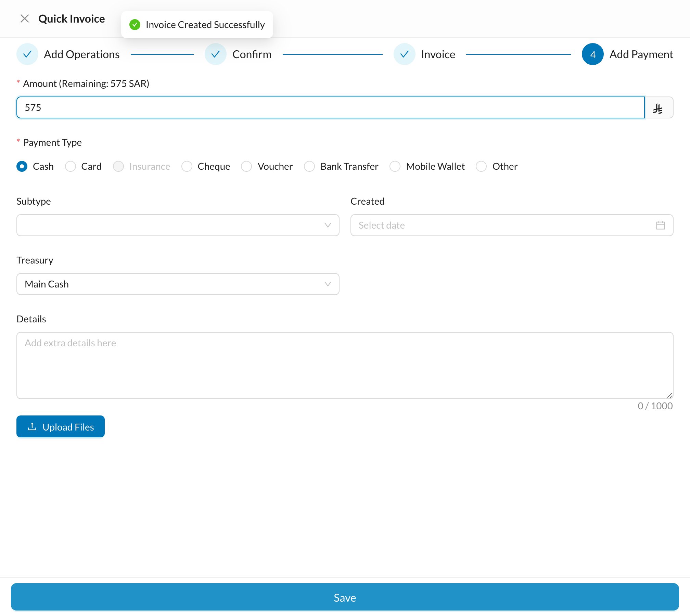Open the Subtype dropdown

click(178, 225)
